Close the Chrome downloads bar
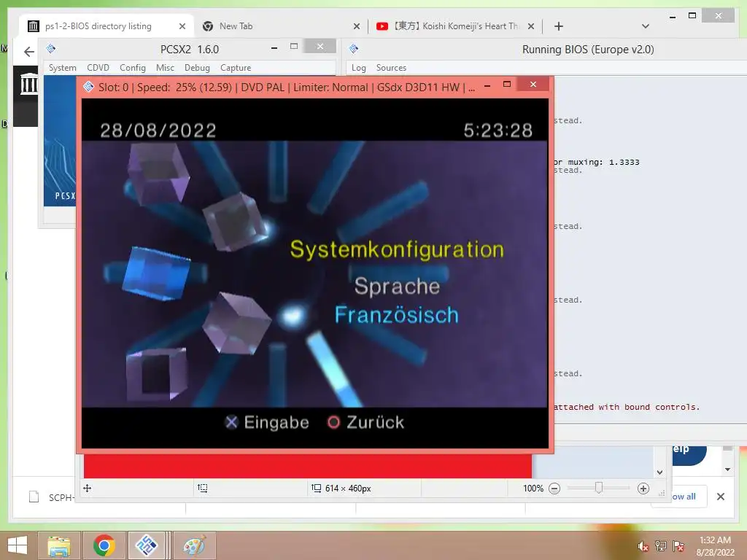The width and height of the screenshot is (747, 560). coord(721,497)
